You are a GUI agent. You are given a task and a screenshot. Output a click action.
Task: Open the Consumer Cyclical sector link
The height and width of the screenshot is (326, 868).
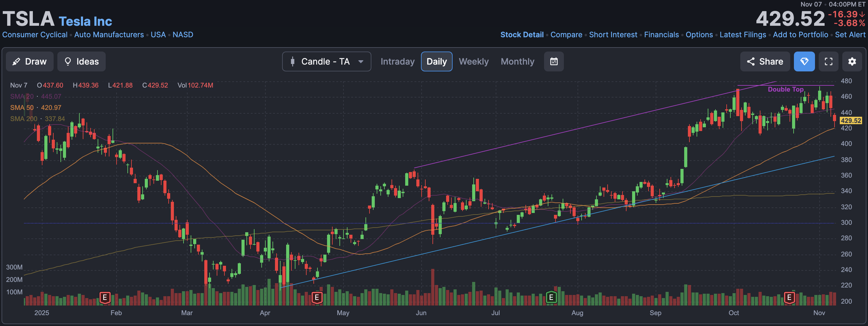35,35
